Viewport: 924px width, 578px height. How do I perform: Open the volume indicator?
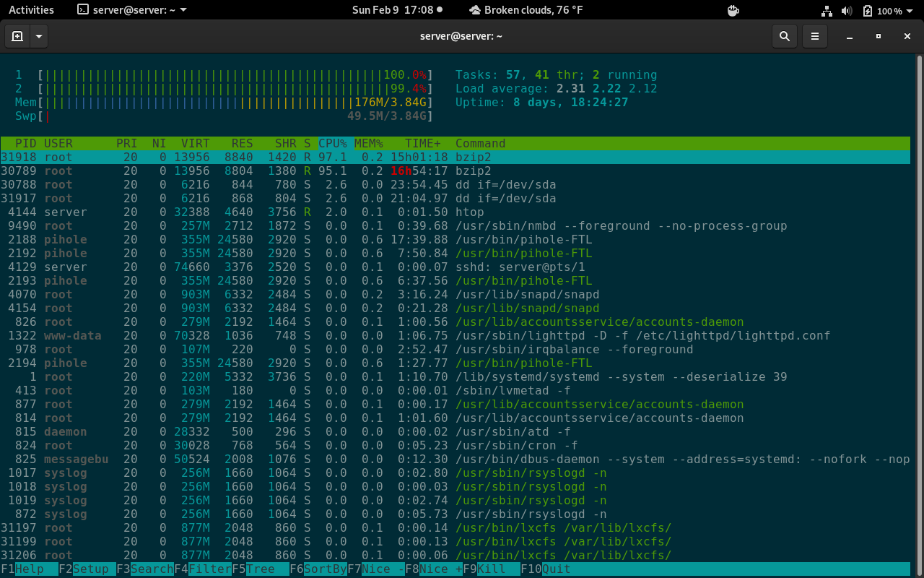pyautogui.click(x=847, y=10)
